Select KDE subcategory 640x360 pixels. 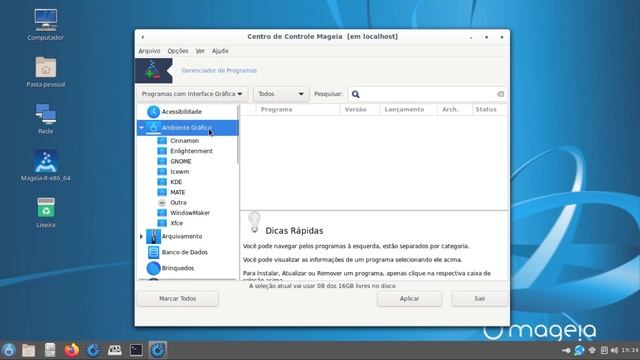176,182
